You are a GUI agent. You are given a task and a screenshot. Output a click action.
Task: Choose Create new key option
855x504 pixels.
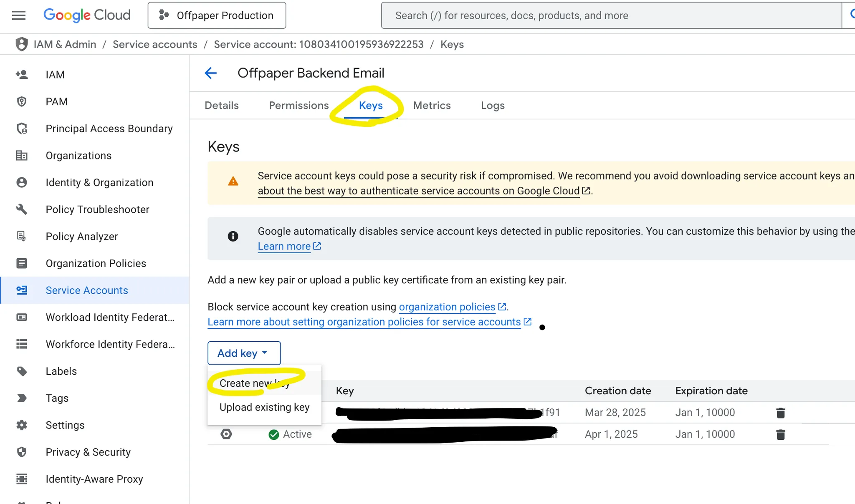254,383
